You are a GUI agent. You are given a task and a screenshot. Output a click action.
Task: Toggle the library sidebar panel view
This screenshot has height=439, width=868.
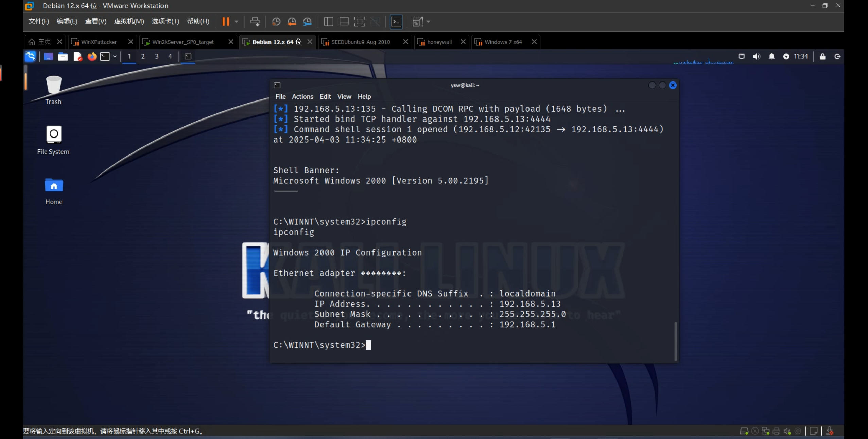(328, 22)
